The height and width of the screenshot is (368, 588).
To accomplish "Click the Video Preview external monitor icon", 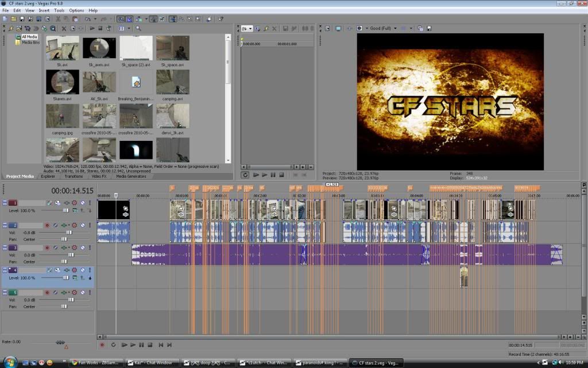I will click(338, 28).
